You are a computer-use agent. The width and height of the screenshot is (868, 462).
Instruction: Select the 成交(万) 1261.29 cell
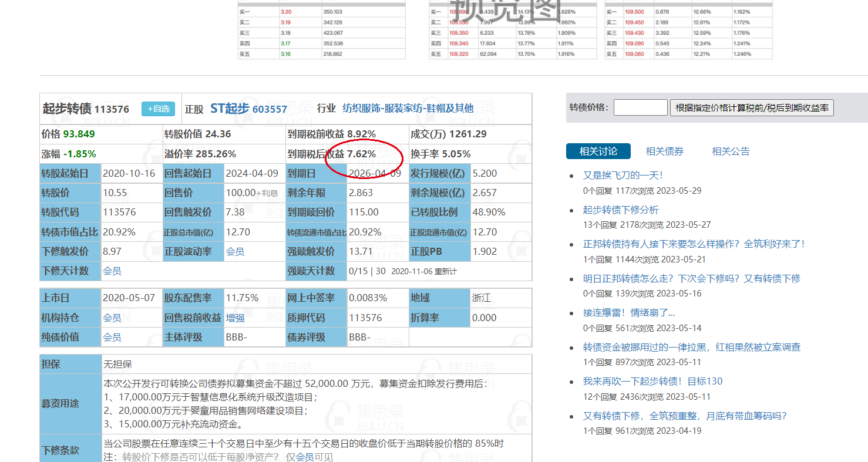coord(470,134)
